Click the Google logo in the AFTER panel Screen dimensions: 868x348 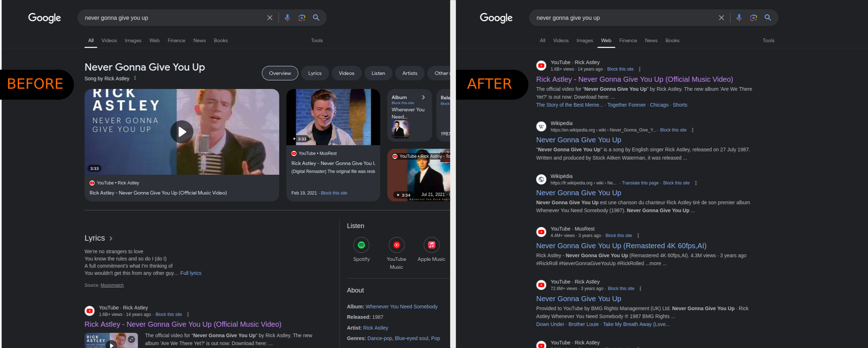pyautogui.click(x=496, y=18)
